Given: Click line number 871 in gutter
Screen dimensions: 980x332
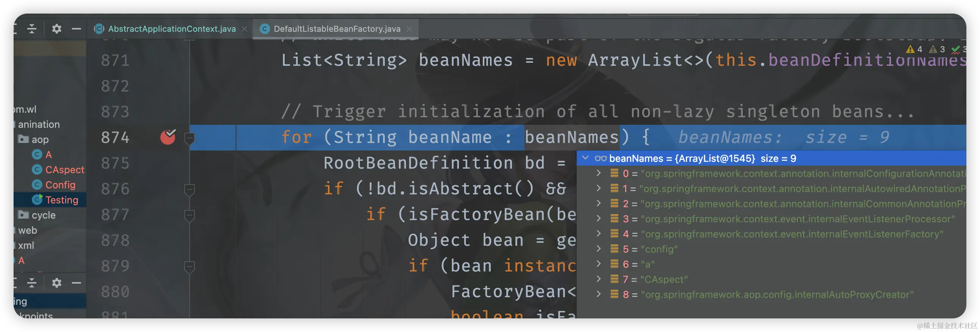Looking at the screenshot, I should click(115, 61).
